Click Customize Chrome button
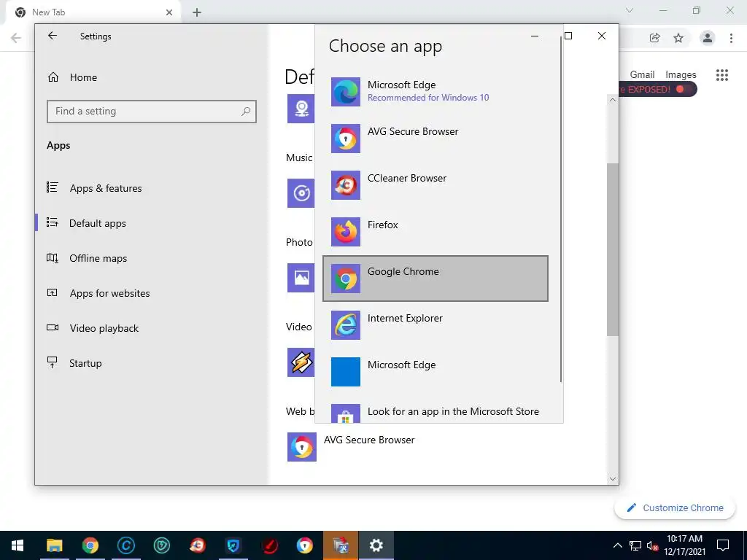747x560 pixels. click(675, 507)
